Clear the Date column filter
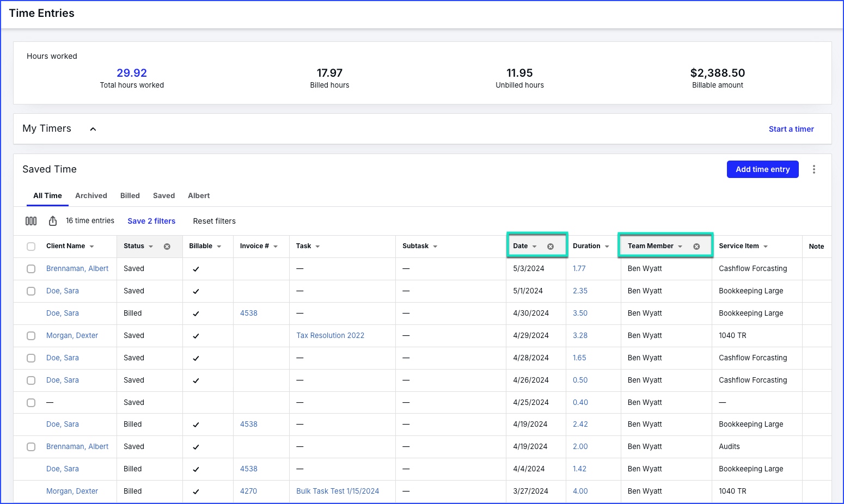The image size is (844, 504). click(551, 247)
